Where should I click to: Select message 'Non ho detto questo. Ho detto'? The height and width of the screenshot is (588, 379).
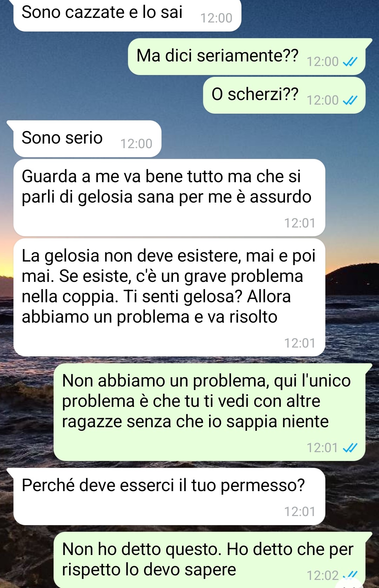click(210, 560)
